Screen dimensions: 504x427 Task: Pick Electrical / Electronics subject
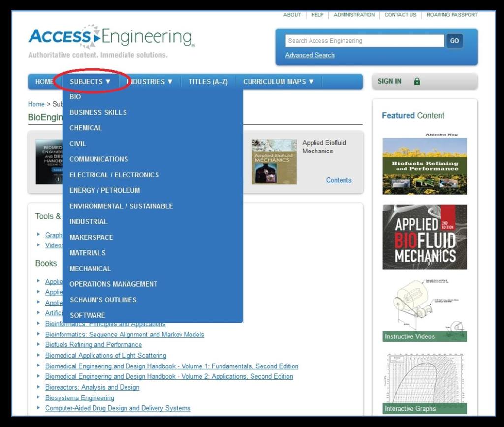[114, 175]
